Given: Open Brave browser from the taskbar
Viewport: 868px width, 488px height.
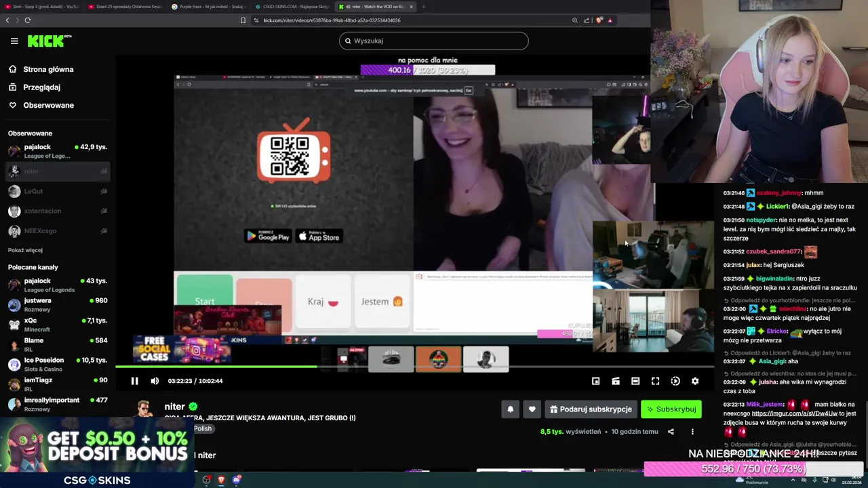Looking at the screenshot, I should [221, 480].
